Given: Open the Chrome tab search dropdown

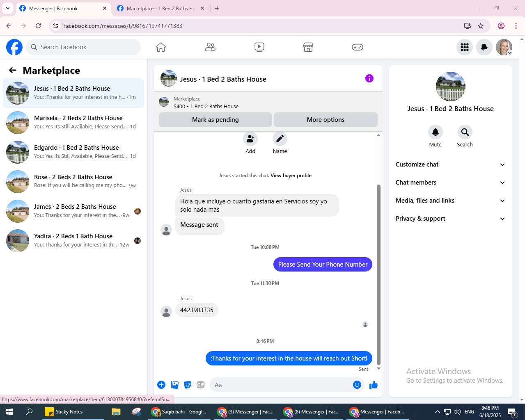Looking at the screenshot, I should pos(8,8).
